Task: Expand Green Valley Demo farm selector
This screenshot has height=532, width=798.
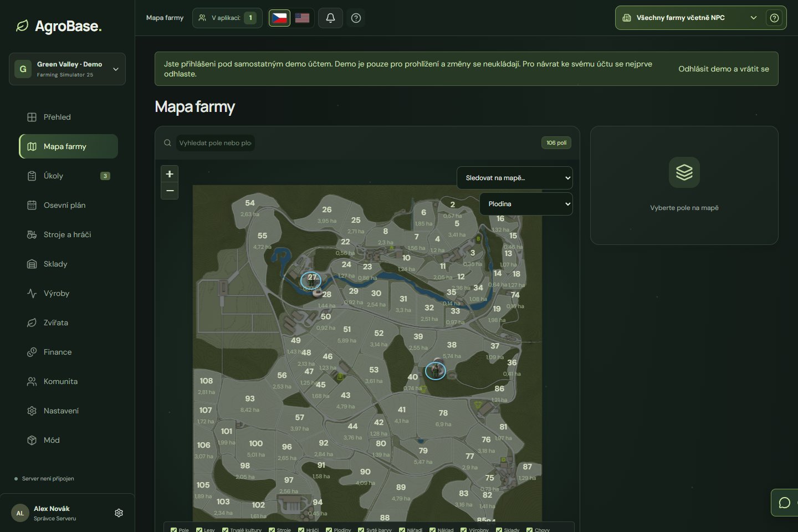Action: (x=67, y=69)
